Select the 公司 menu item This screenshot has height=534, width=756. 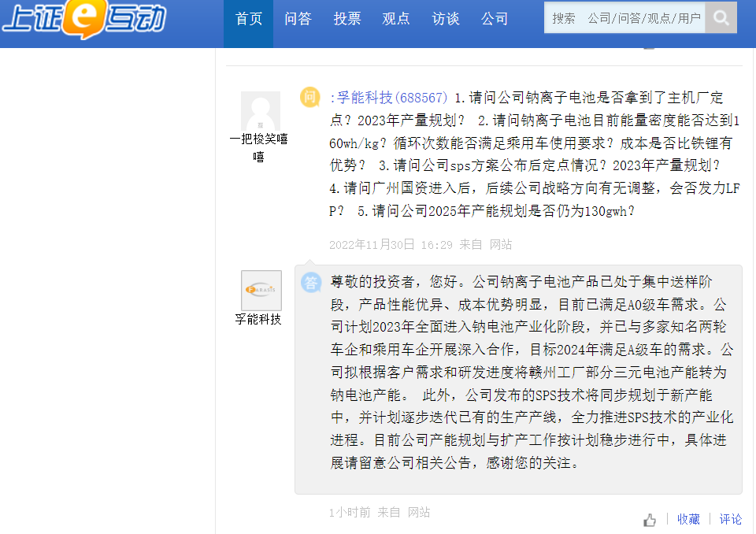[x=495, y=19]
